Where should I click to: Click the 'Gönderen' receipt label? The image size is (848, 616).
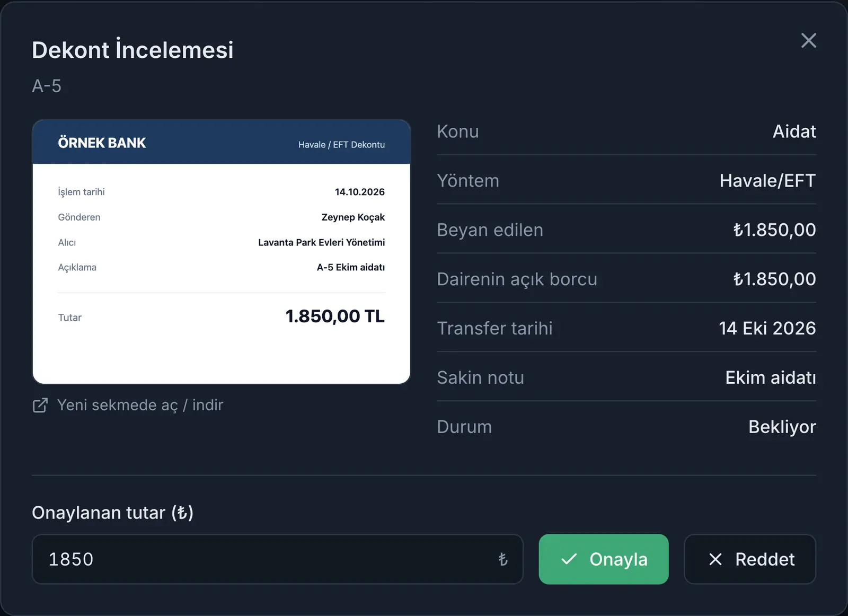[x=79, y=217]
